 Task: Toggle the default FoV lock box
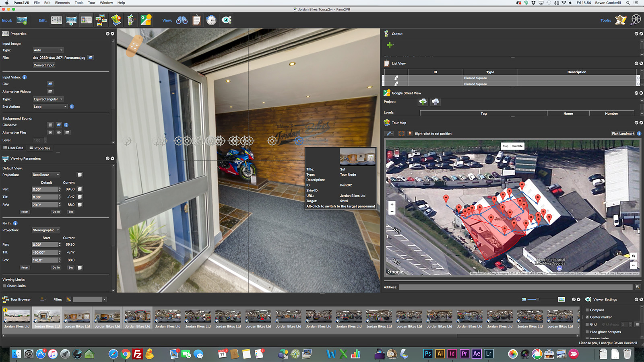[80, 205]
